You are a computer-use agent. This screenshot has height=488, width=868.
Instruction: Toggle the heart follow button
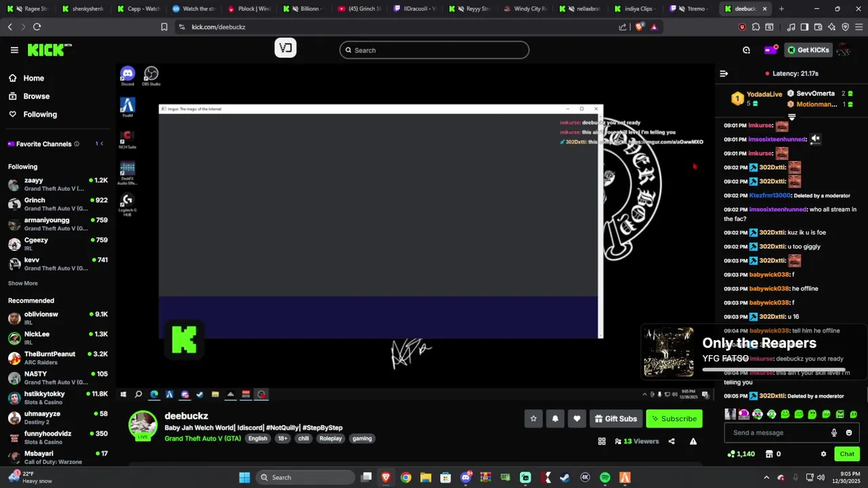tap(576, 419)
